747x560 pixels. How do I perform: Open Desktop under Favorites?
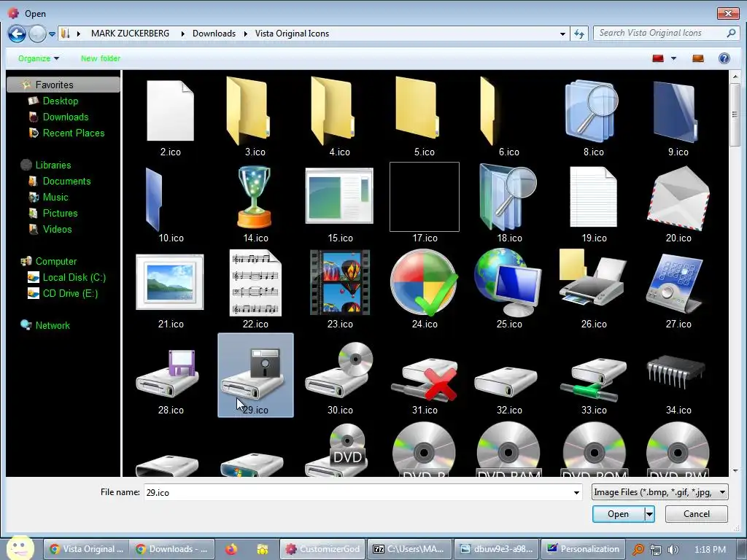click(60, 101)
